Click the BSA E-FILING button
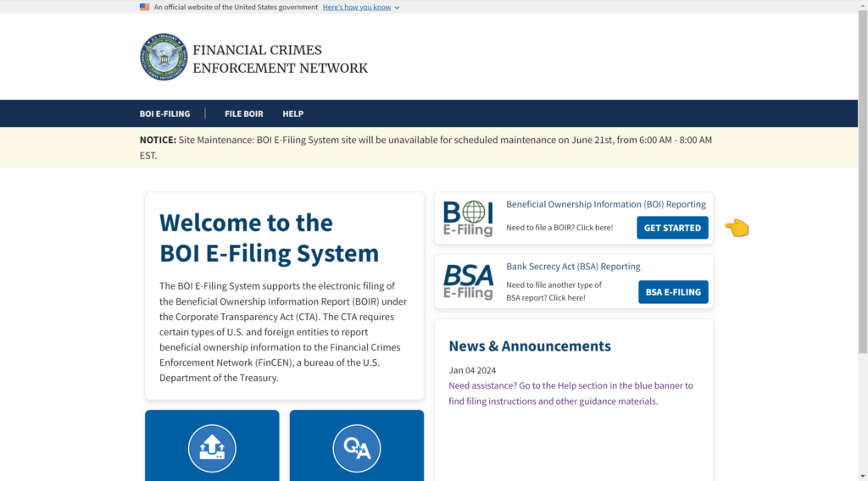This screenshot has width=868, height=481. click(x=673, y=292)
